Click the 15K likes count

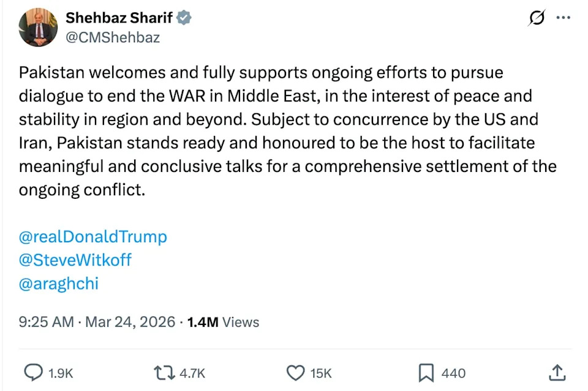(320, 373)
